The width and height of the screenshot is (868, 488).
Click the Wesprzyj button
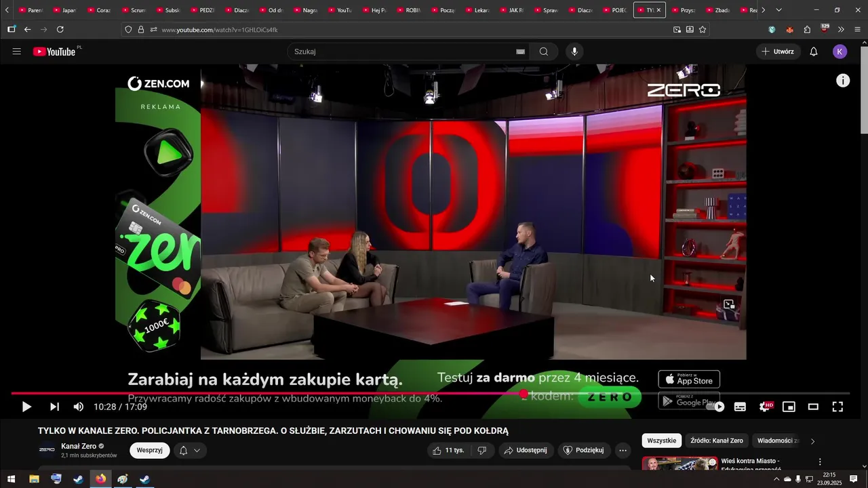pyautogui.click(x=149, y=450)
